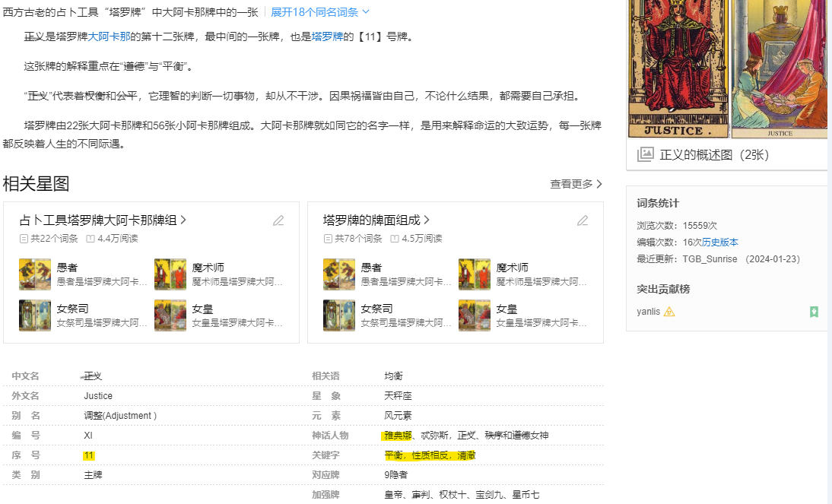Follow the 塔罗牌 hyperlink before 【11】号牌

[x=327, y=36]
